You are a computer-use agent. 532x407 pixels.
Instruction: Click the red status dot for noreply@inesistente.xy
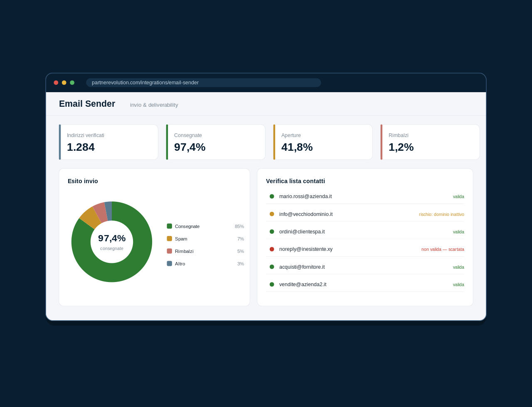pos(272,249)
